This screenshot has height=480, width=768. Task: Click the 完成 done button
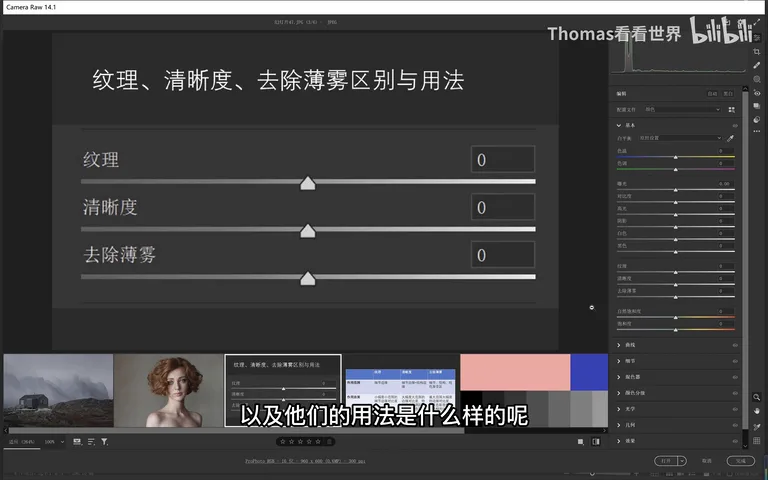coord(741,461)
